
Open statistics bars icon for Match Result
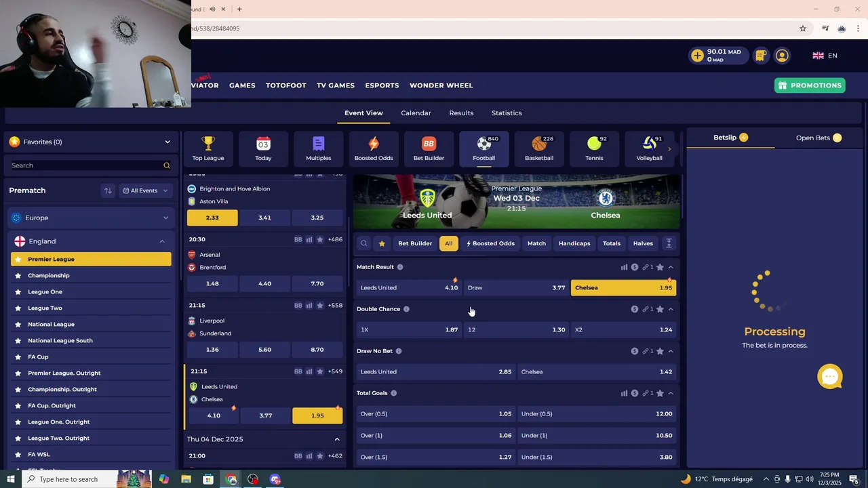624,267
